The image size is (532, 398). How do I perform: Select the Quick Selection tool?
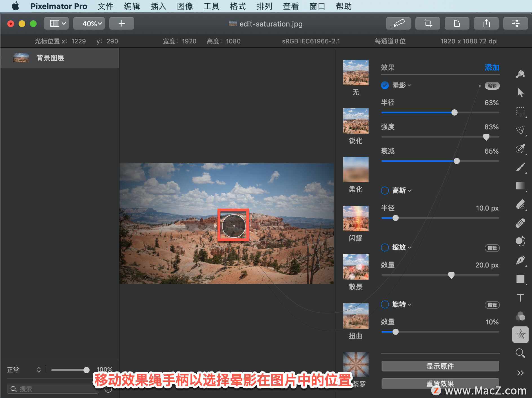[x=520, y=130]
